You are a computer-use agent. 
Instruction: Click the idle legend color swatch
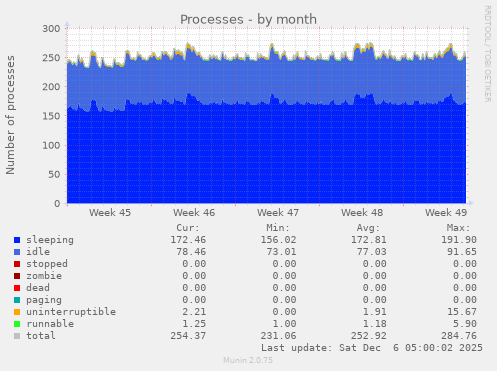pyautogui.click(x=17, y=252)
